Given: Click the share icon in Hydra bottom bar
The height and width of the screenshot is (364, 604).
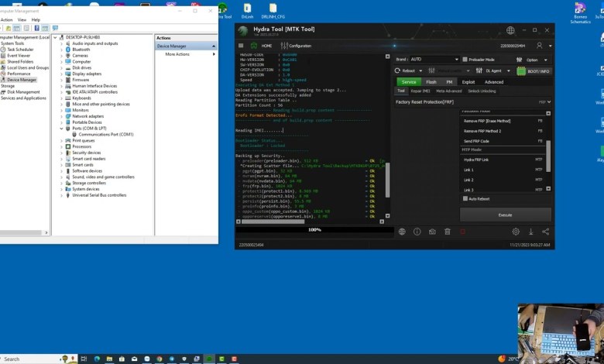Looking at the screenshot, I should point(546,232).
